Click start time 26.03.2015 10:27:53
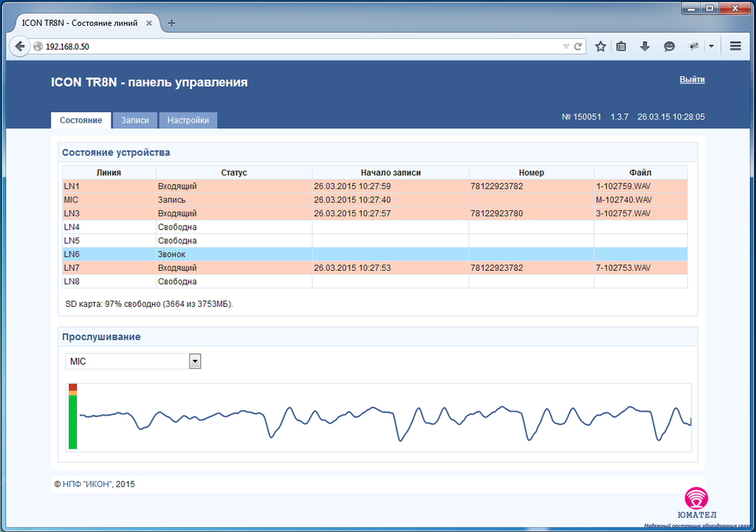756x532 pixels. pyautogui.click(x=352, y=267)
